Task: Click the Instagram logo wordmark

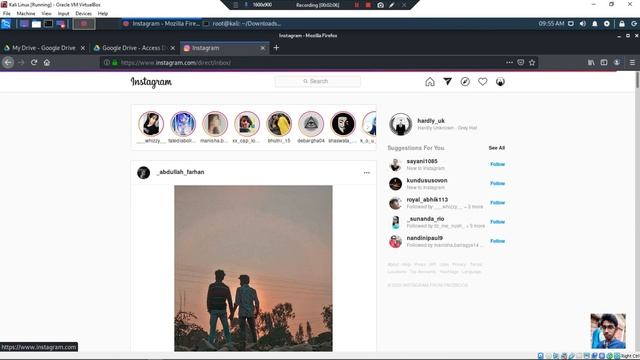Action: pos(151,82)
